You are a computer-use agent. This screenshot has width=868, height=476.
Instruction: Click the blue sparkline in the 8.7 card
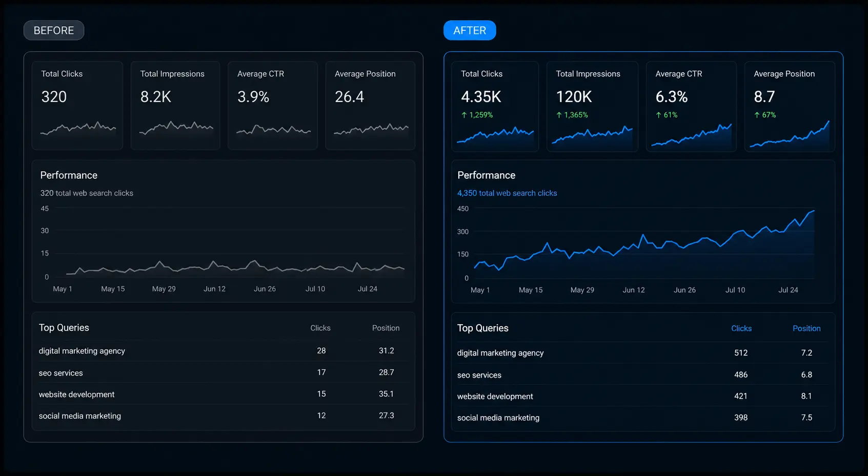790,134
